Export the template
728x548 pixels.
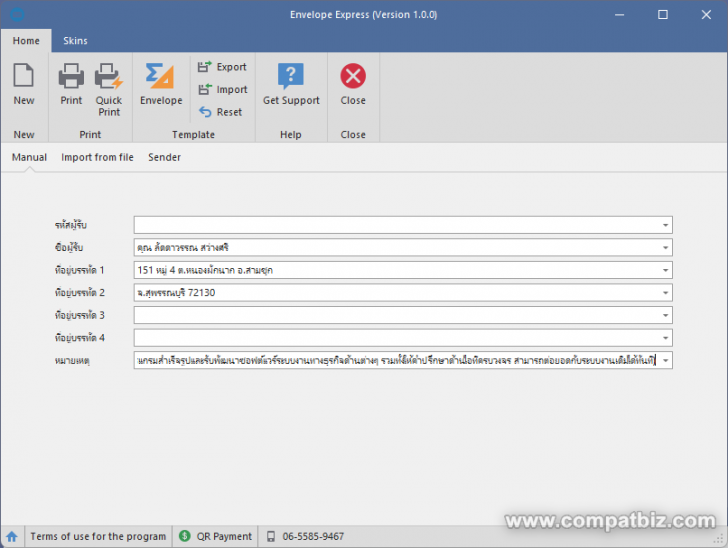click(222, 67)
